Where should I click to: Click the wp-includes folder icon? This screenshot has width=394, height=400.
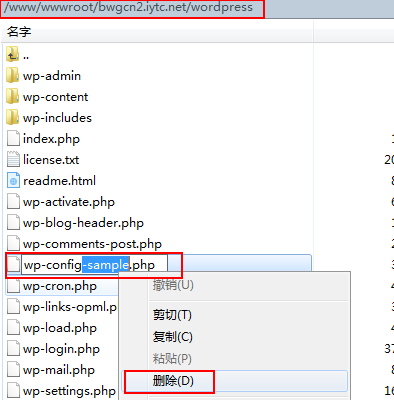click(x=13, y=118)
